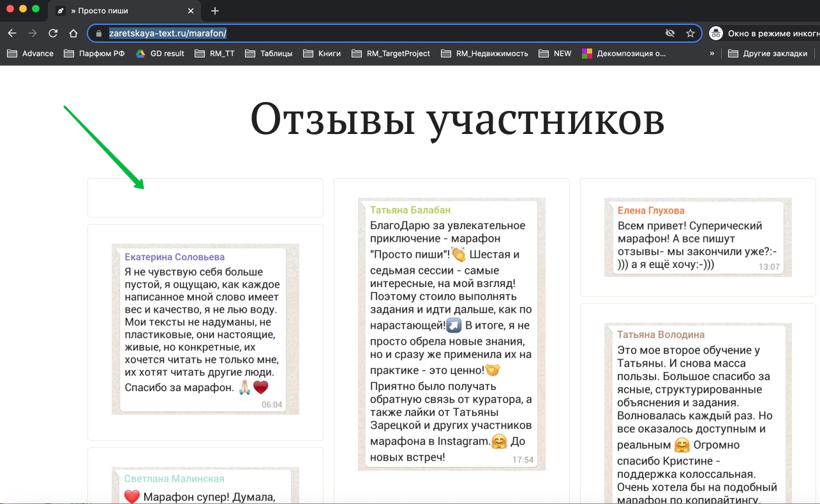Viewport: 820px width, 504px height.
Task: Open a new tab with the plus button
Action: pyautogui.click(x=215, y=11)
